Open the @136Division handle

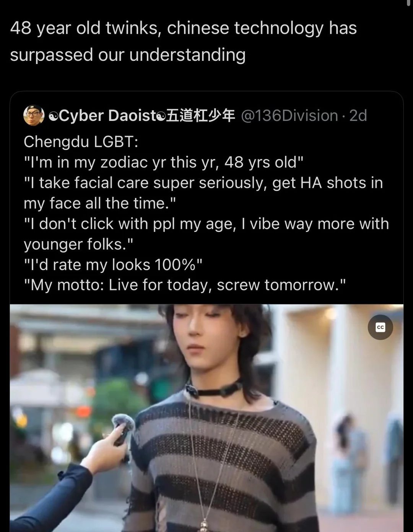(289, 116)
